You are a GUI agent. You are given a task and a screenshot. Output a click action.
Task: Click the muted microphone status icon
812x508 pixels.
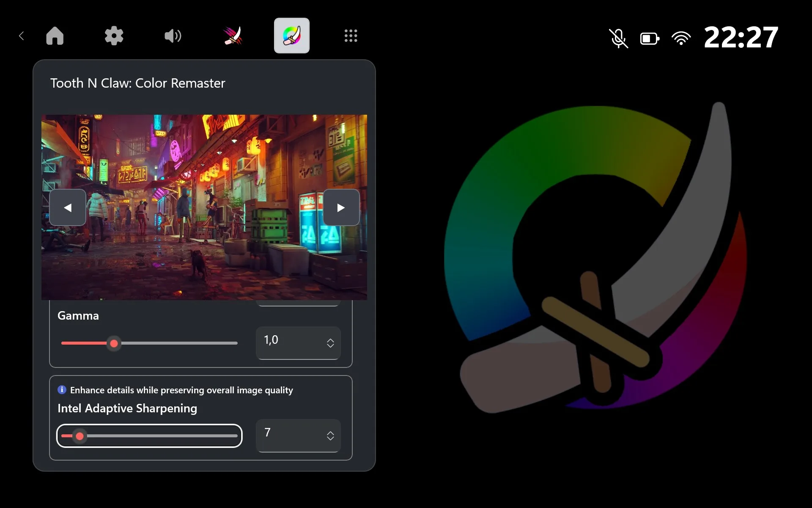(x=618, y=39)
